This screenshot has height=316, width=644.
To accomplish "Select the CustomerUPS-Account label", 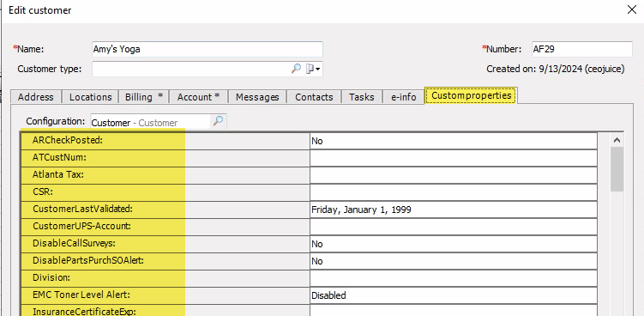I will (81, 226).
